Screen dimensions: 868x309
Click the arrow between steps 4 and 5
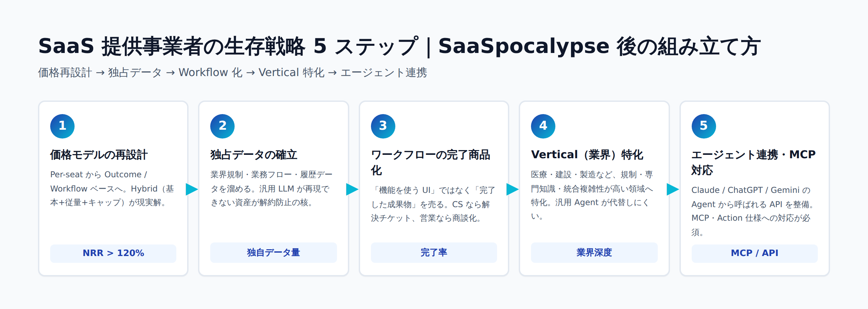tap(673, 189)
